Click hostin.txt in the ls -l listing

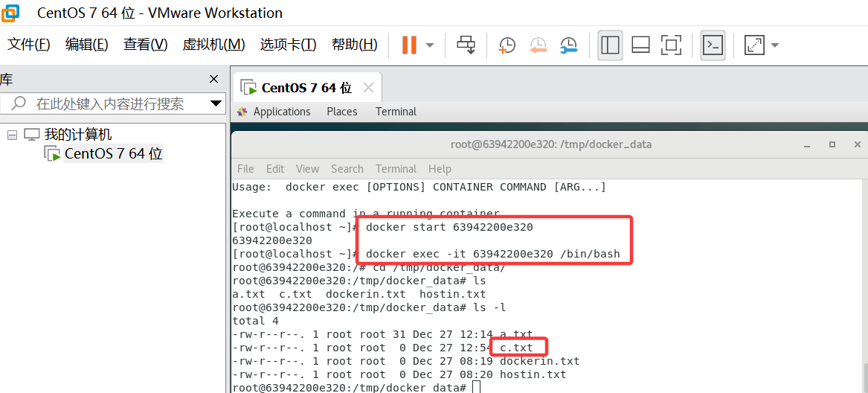533,374
